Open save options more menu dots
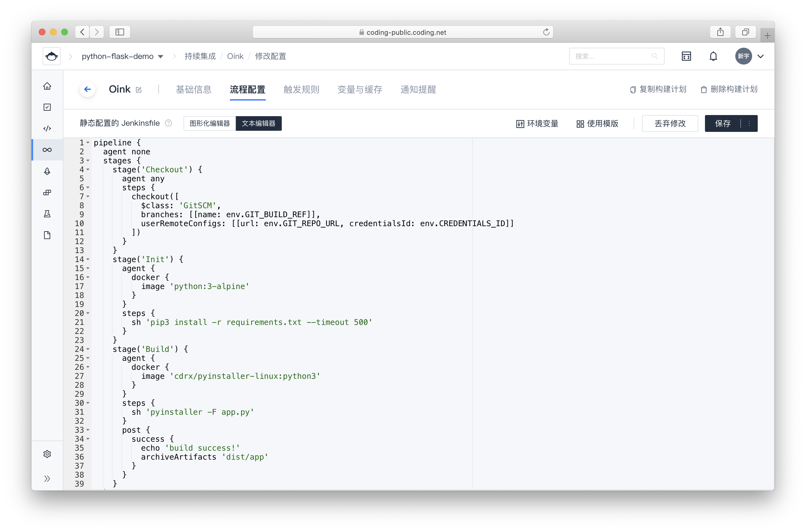806x532 pixels. coord(749,123)
